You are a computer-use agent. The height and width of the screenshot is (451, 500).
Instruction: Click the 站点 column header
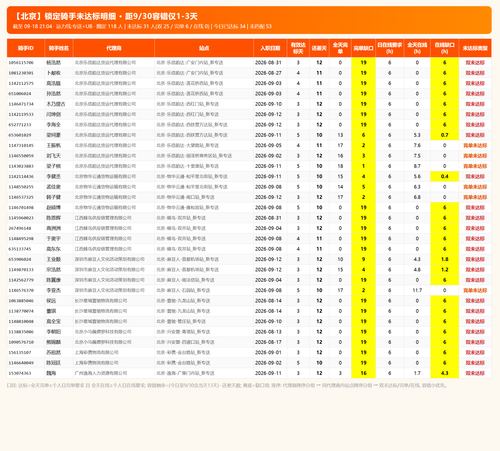(204, 48)
